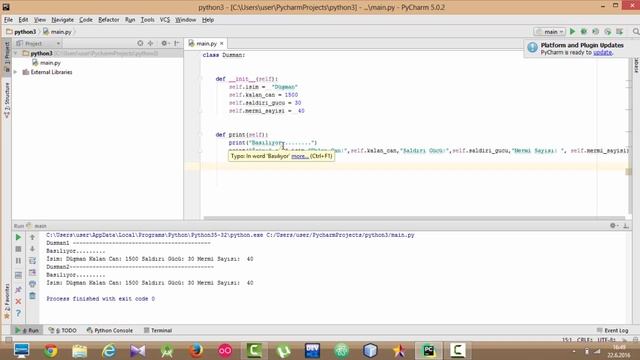Image resolution: width=640 pixels, height=360 pixels.
Task: Click the update link in notification
Action: click(x=602, y=53)
